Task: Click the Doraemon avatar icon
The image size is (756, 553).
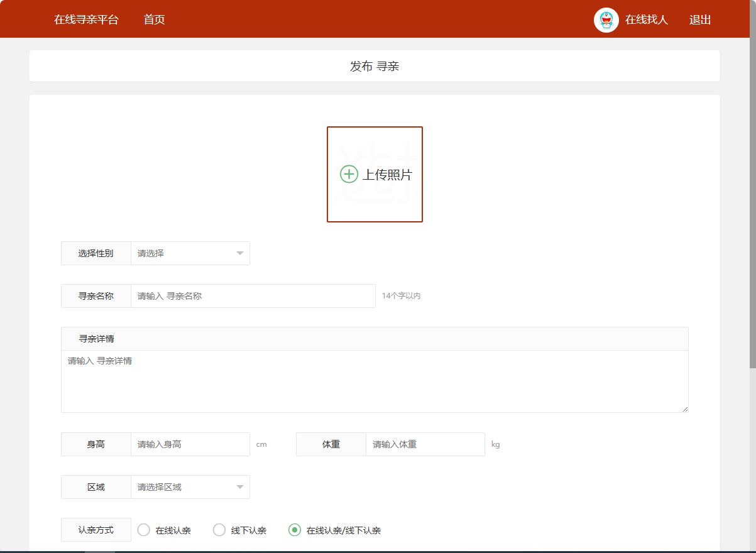Action: point(606,19)
